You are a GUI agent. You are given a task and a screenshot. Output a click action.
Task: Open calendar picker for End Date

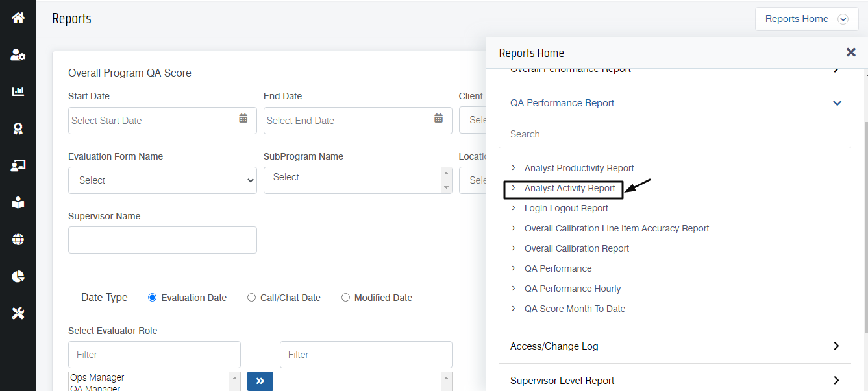pos(439,118)
